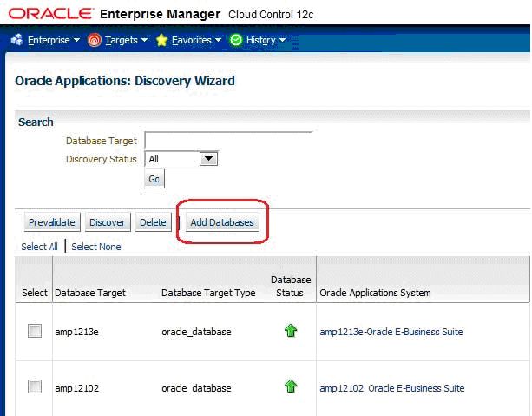Viewport: 532px width, 416px height.
Task: Tick the checkbox for amp12102
Action: pos(35,386)
